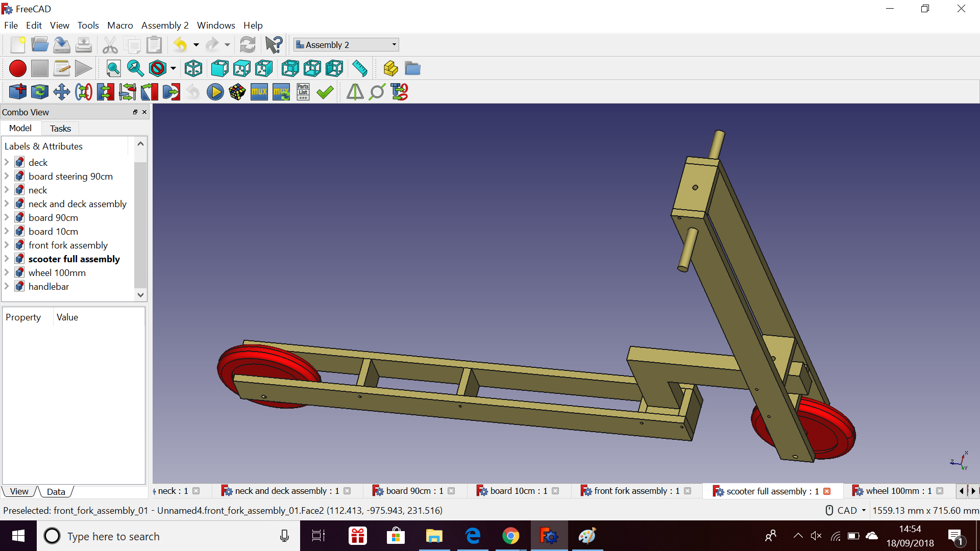The height and width of the screenshot is (551, 980).
Task: Close the board 10cm document tab
Action: [x=555, y=491]
